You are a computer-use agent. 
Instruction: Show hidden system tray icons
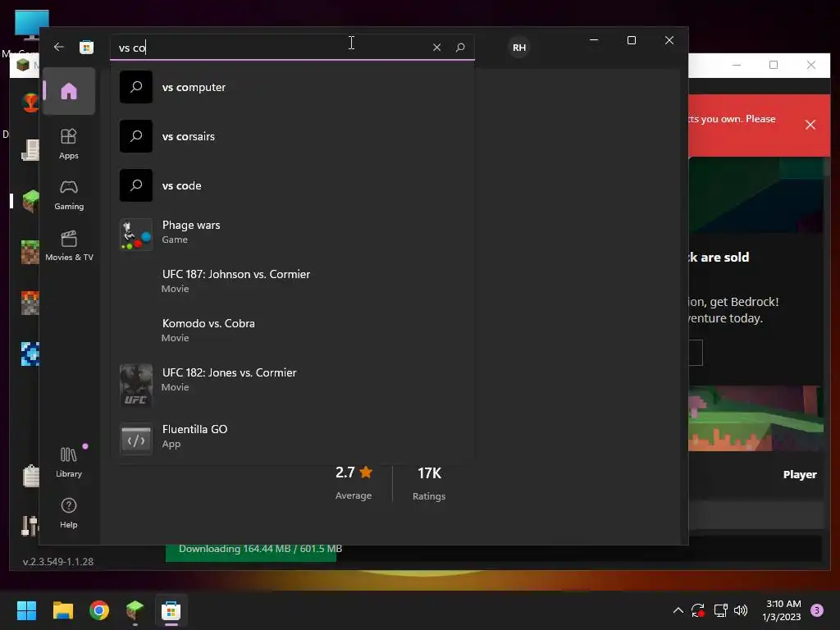678,610
